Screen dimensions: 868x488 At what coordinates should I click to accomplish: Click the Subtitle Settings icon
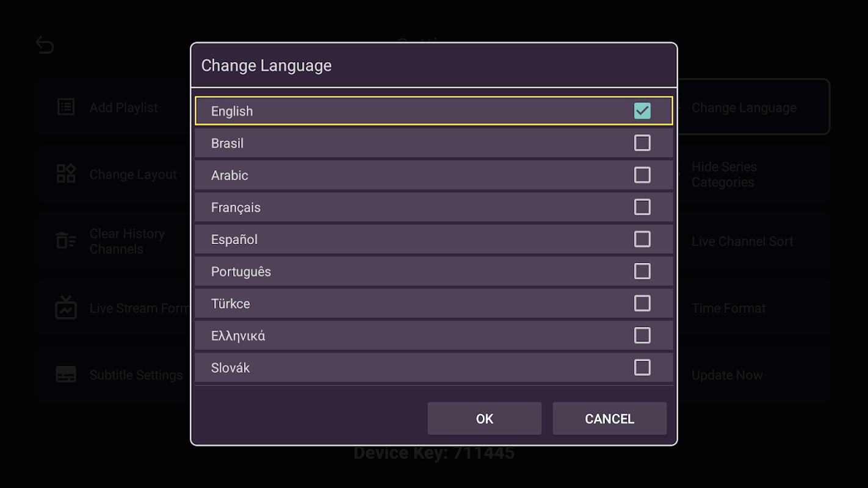66,375
